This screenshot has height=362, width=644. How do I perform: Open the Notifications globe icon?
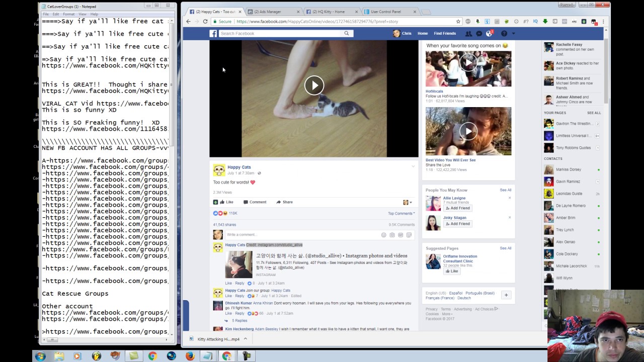(x=489, y=33)
